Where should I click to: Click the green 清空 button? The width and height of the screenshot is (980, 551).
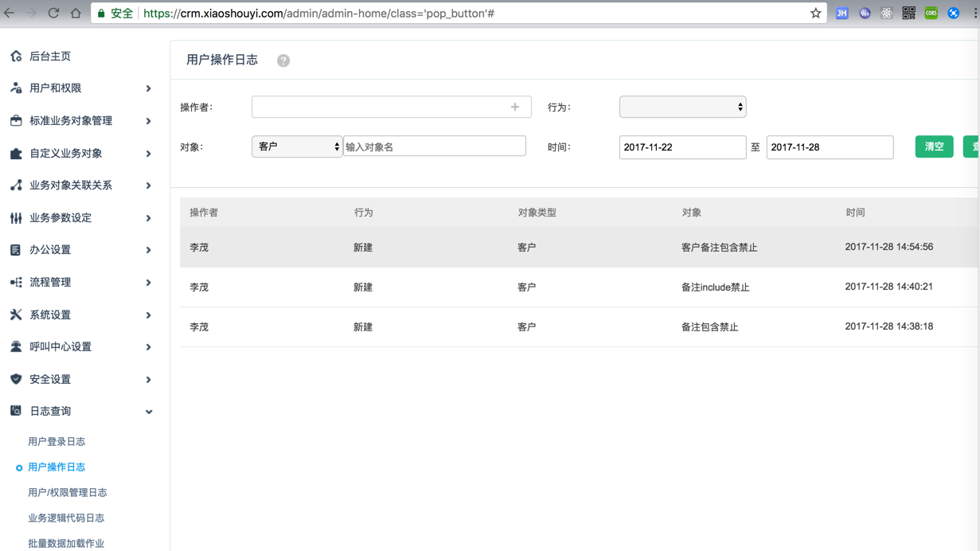(934, 147)
